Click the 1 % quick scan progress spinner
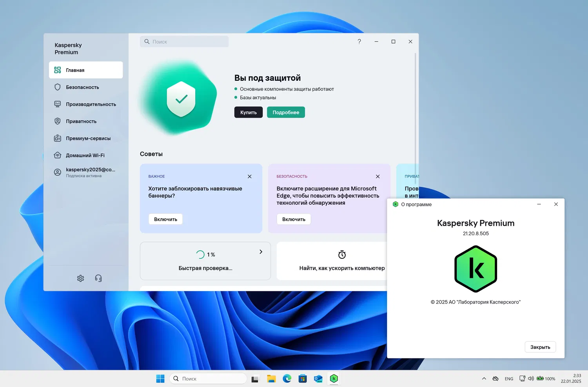The width and height of the screenshot is (588, 387). 200,254
